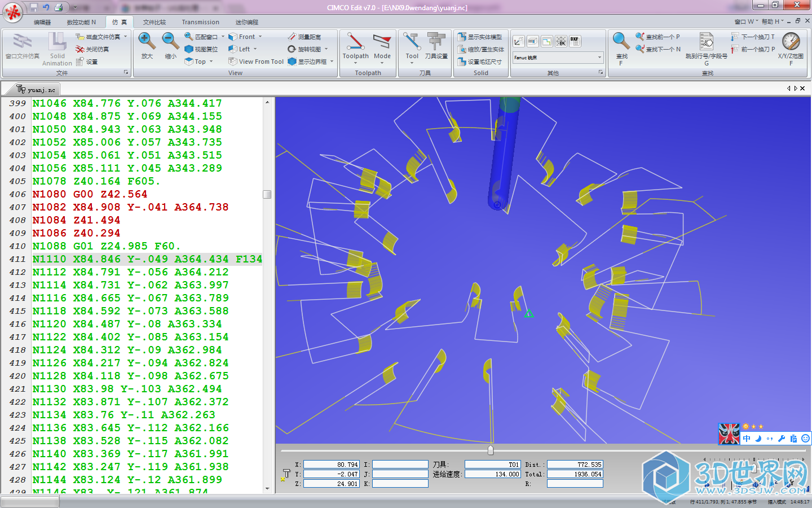Select 匹配窗口 fit to window tool

point(201,37)
